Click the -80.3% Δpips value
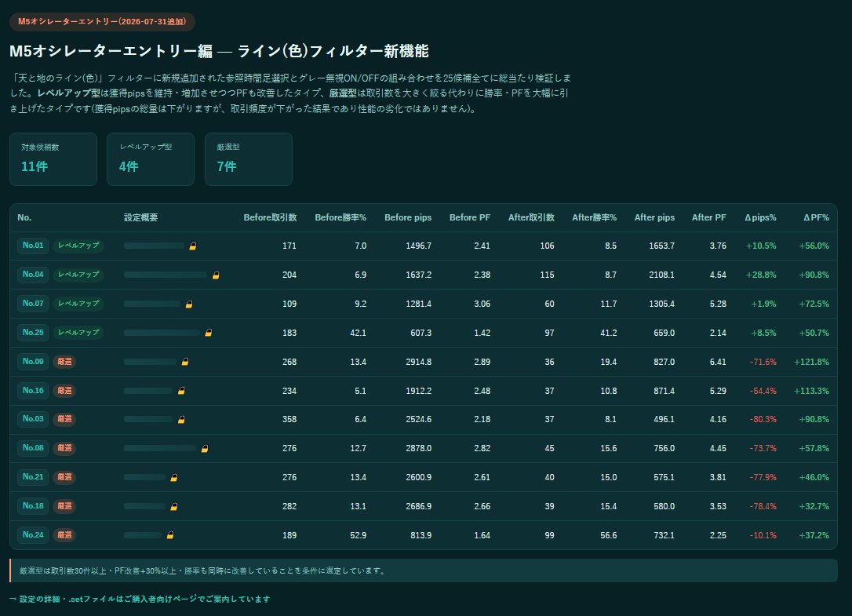852x616 pixels. [x=763, y=420]
